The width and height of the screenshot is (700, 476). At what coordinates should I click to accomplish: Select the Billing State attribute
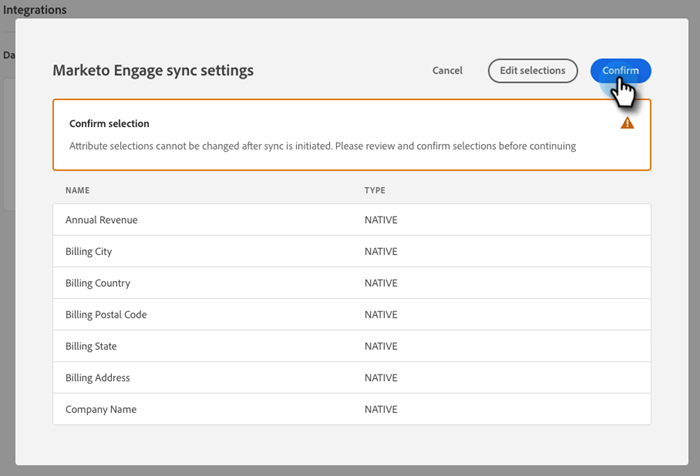91,346
